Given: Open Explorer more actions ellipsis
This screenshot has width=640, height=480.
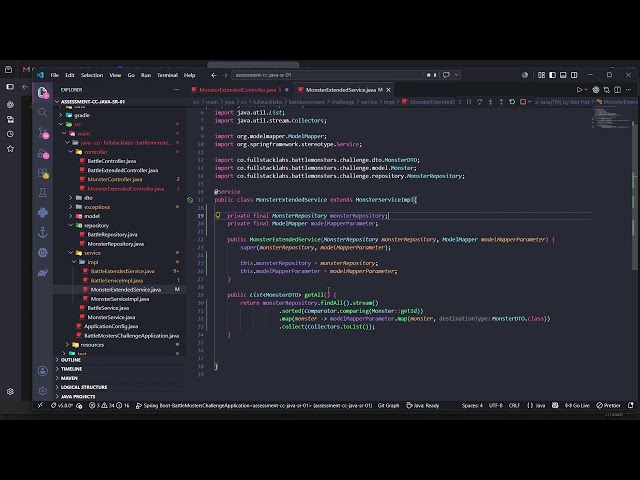Looking at the screenshot, I should point(176,90).
